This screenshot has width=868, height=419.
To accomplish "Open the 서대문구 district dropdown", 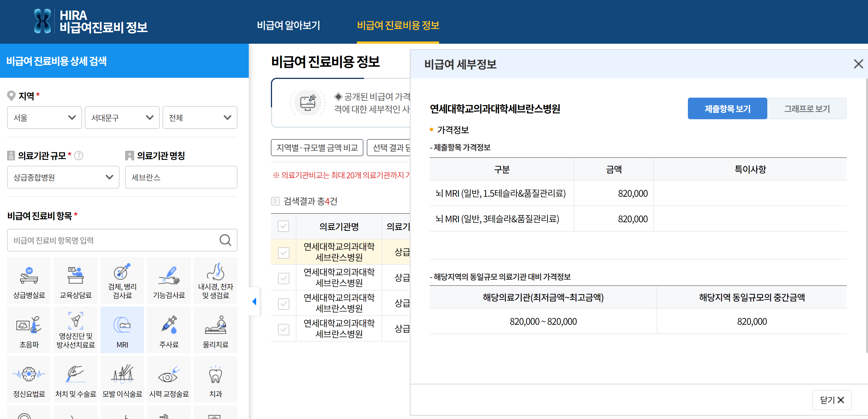I will (122, 117).
